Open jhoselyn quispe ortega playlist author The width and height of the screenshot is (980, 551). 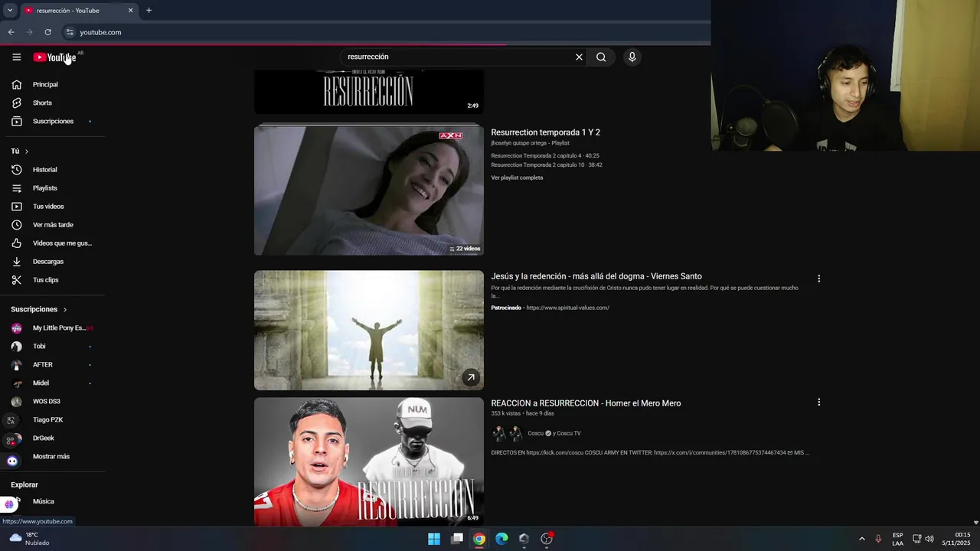point(519,143)
